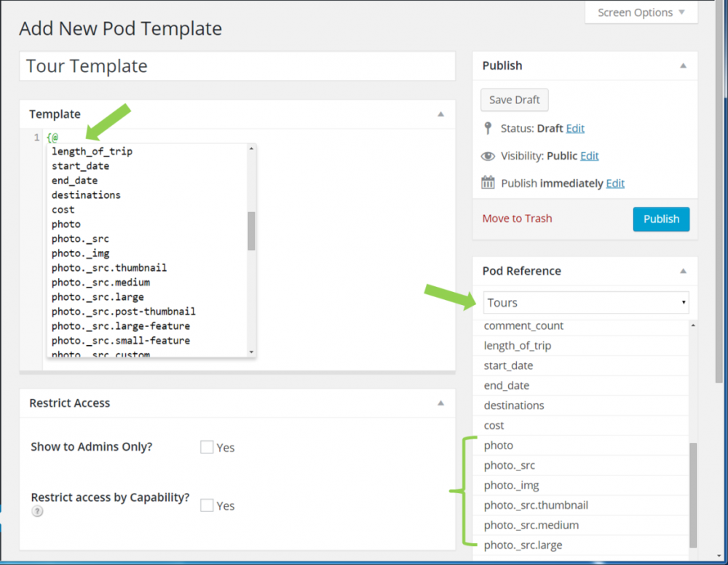Enable Show to Admins Only checkbox
This screenshot has width=728, height=565.
(x=207, y=447)
